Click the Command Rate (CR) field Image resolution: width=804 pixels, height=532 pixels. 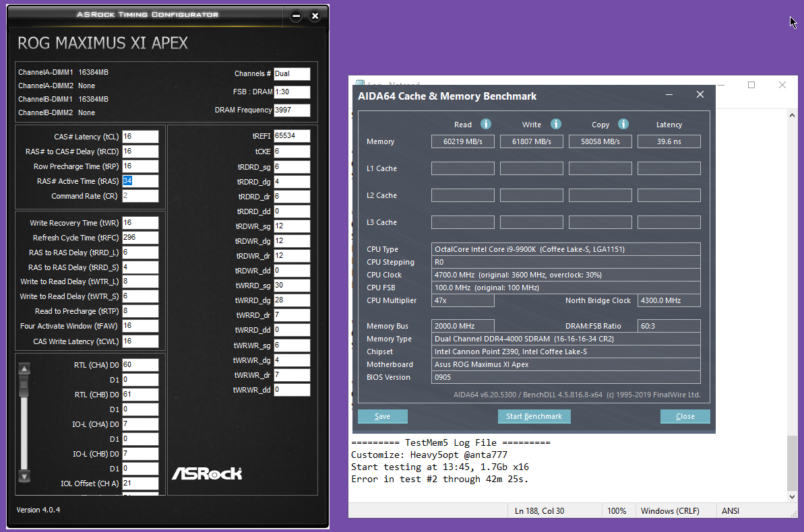(x=140, y=196)
